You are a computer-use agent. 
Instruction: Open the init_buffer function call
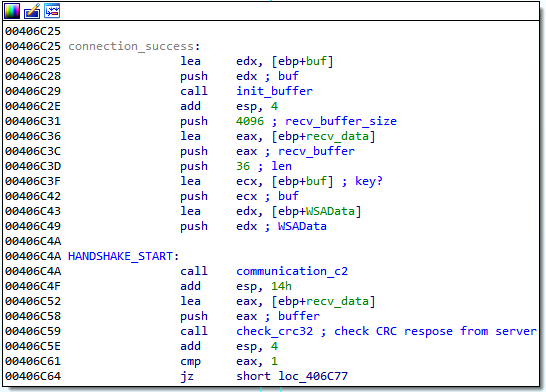(x=274, y=91)
